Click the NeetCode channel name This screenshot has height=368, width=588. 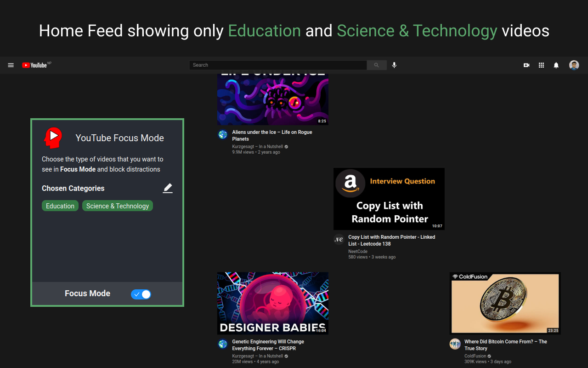point(358,251)
